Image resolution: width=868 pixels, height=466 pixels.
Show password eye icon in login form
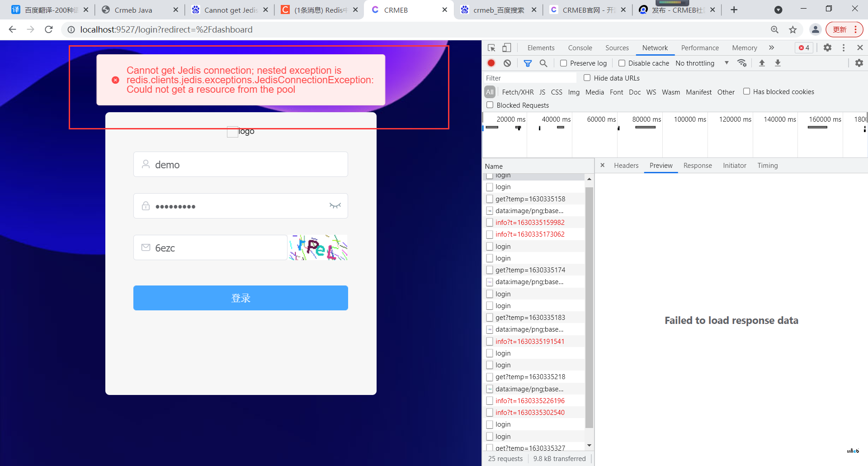(x=335, y=206)
